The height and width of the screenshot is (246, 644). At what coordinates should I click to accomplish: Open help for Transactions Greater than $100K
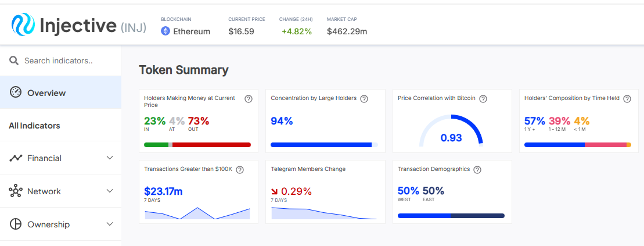pos(240,169)
